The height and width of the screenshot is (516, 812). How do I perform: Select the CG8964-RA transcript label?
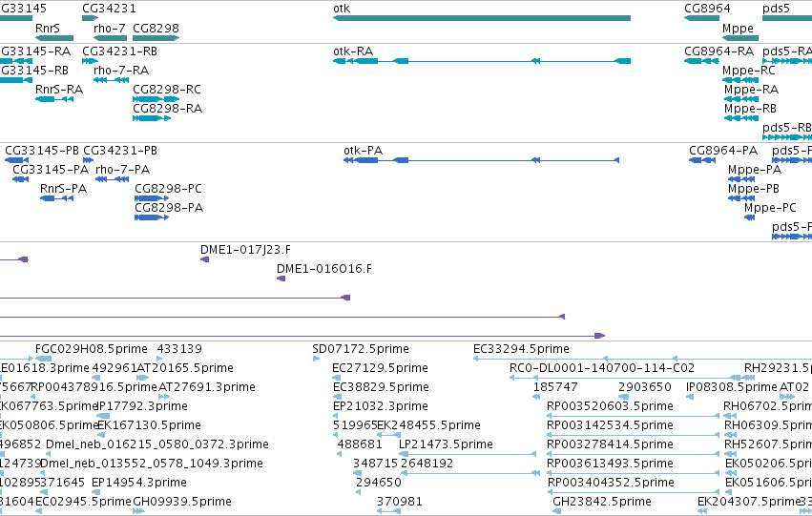[718, 52]
